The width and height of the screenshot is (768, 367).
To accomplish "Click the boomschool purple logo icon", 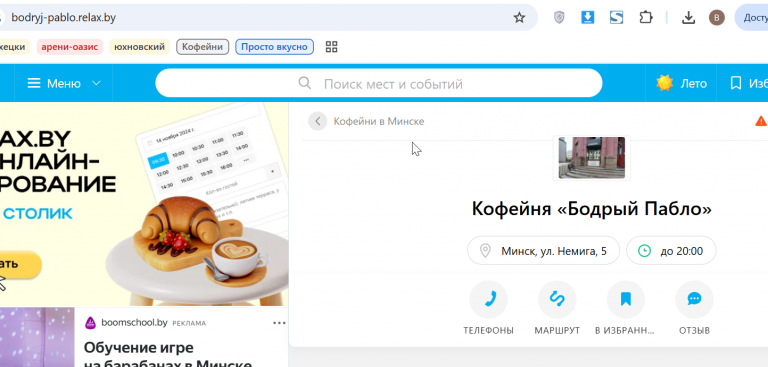I will coord(91,322).
